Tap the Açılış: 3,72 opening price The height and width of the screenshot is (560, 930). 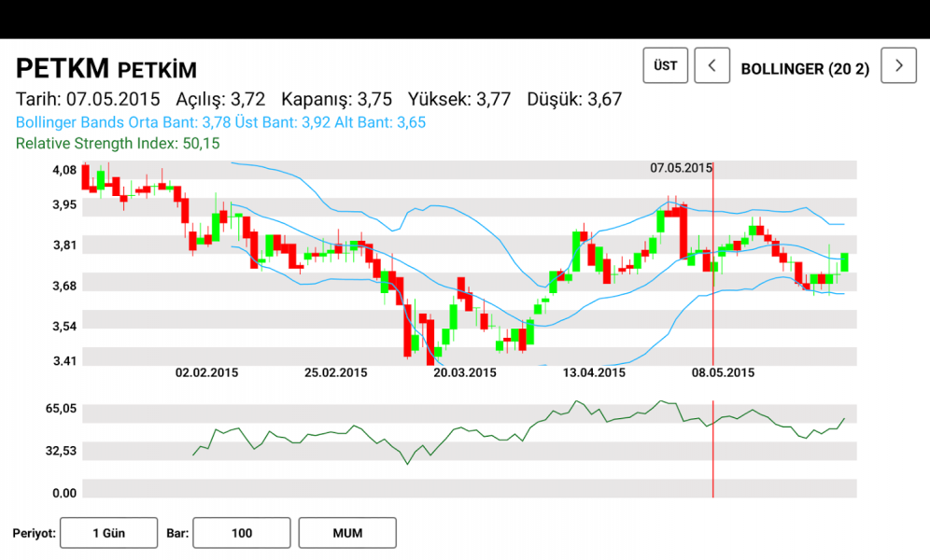coord(220,99)
